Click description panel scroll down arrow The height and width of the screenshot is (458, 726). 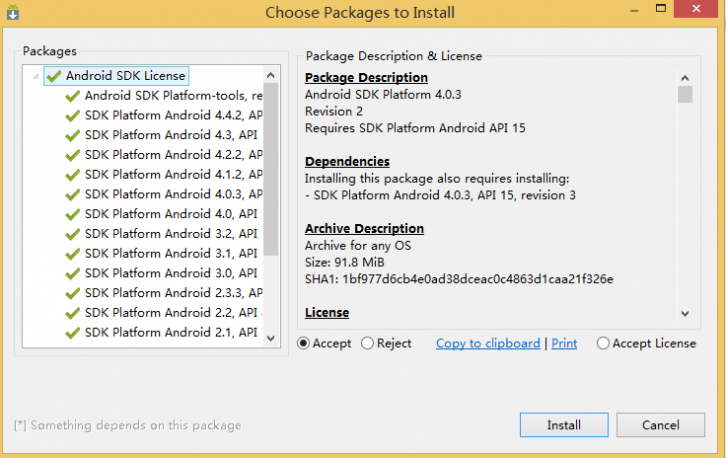pos(685,314)
